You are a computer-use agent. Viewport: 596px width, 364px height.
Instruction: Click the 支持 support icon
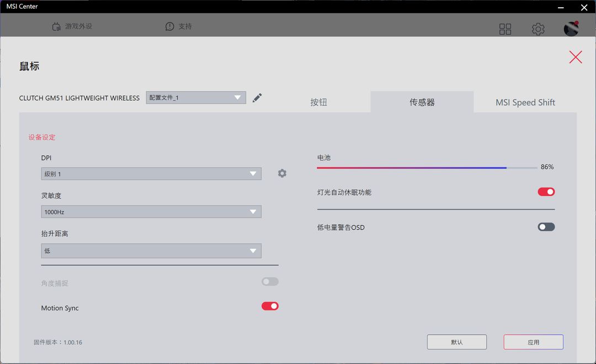coord(169,26)
